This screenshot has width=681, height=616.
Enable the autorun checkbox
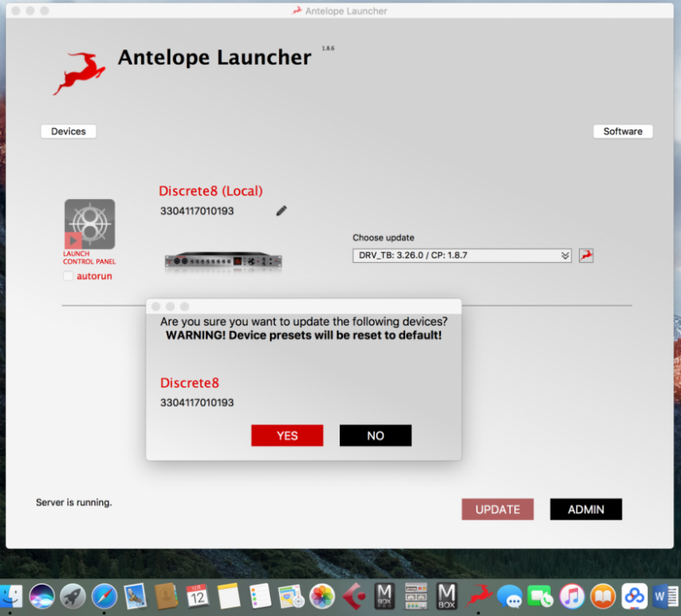coord(68,276)
